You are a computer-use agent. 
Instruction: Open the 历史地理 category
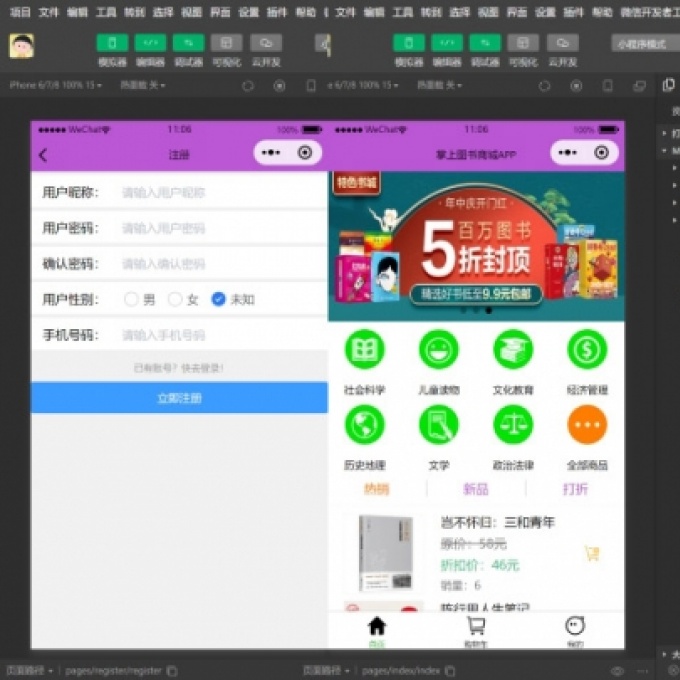click(x=364, y=425)
